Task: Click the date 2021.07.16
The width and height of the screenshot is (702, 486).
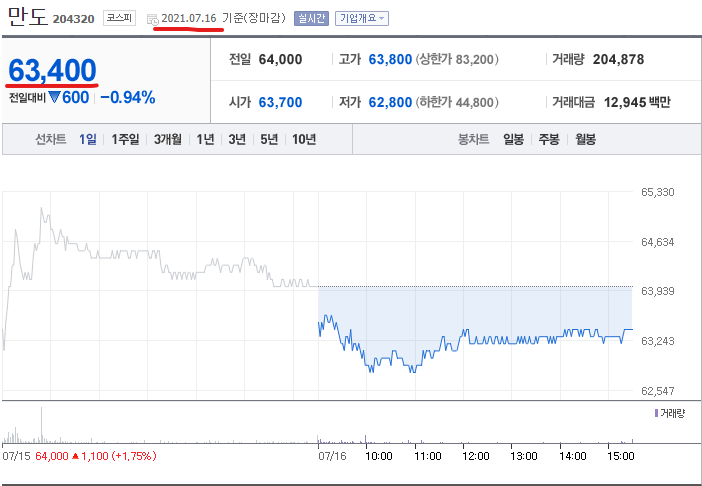Action: (188, 18)
